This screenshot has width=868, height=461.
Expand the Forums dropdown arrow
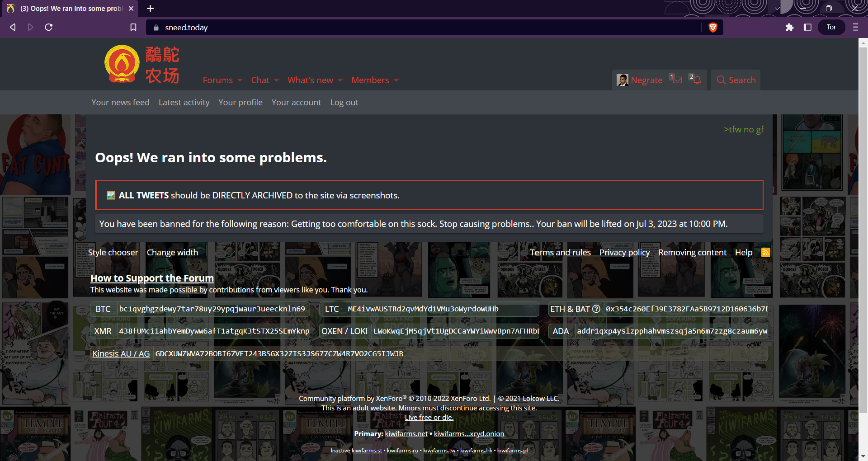(240, 80)
